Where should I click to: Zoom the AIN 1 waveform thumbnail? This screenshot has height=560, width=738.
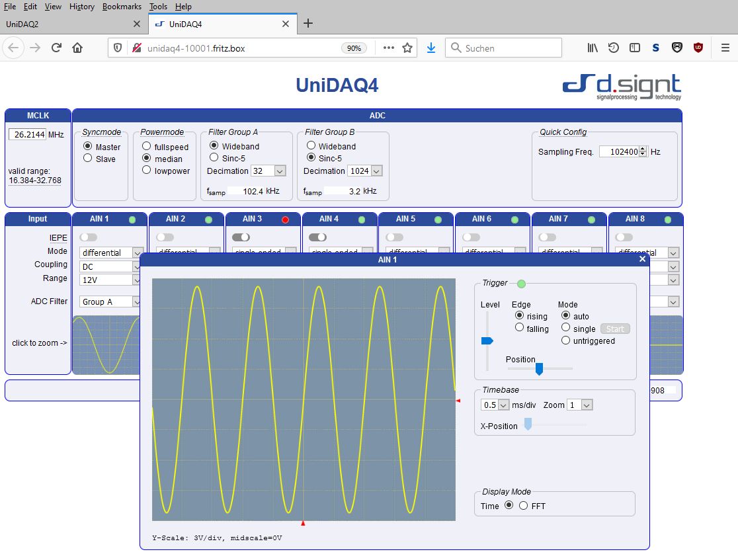coord(106,345)
